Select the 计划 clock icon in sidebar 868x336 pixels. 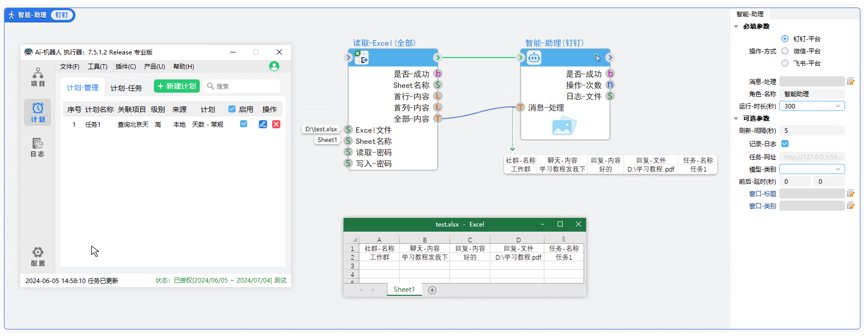point(38,112)
